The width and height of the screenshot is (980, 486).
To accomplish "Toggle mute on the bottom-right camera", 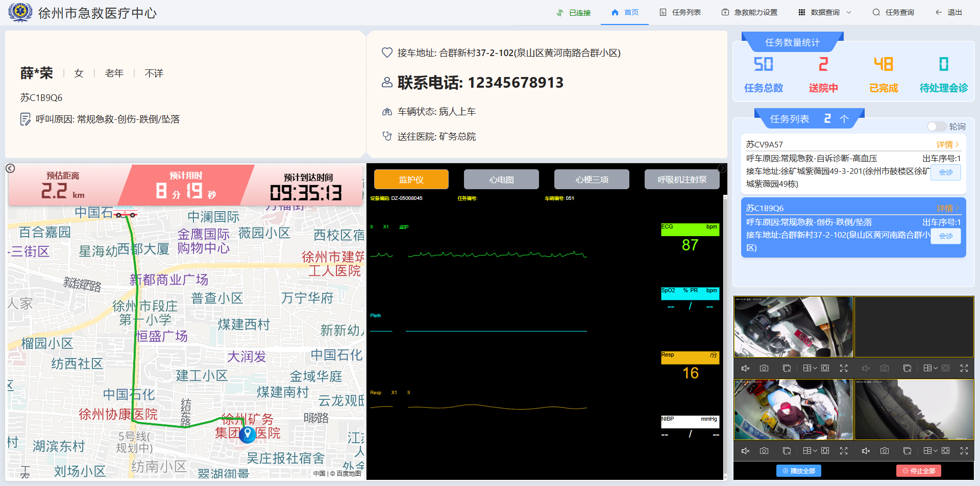I will [x=866, y=451].
